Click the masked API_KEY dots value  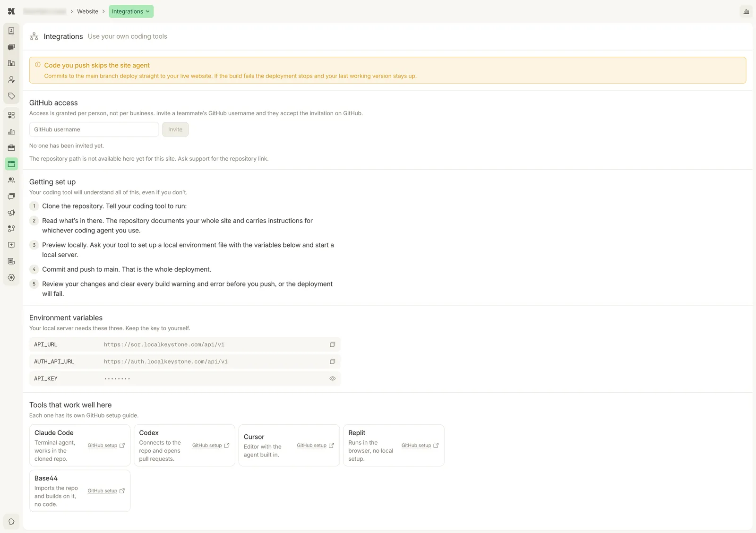[x=117, y=378]
